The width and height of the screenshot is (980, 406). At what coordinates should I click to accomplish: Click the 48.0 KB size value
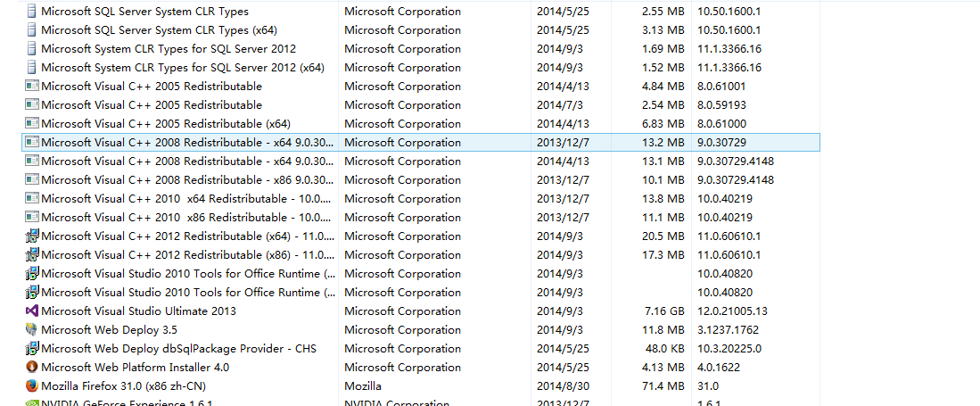pos(663,349)
